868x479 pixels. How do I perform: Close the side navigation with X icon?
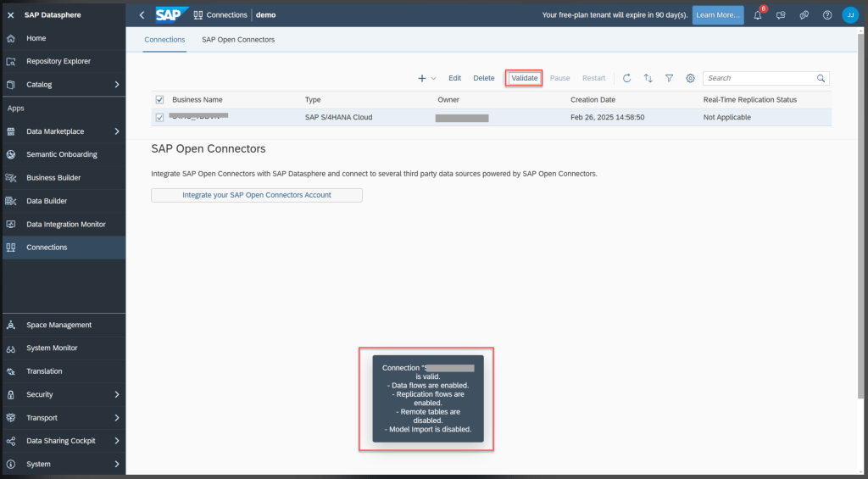[x=11, y=15]
